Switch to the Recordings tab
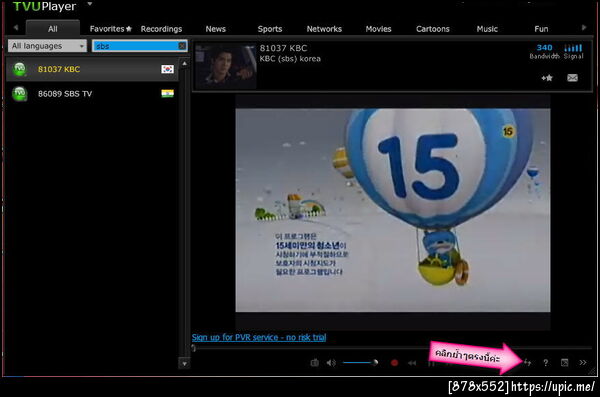Screen dimensions: 600x397 coord(161,29)
